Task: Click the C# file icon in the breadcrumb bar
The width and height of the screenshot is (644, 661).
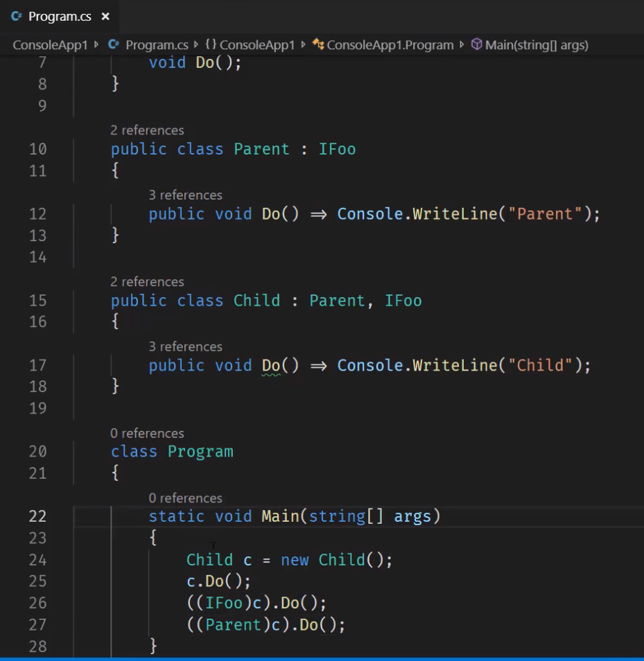Action: [x=112, y=45]
